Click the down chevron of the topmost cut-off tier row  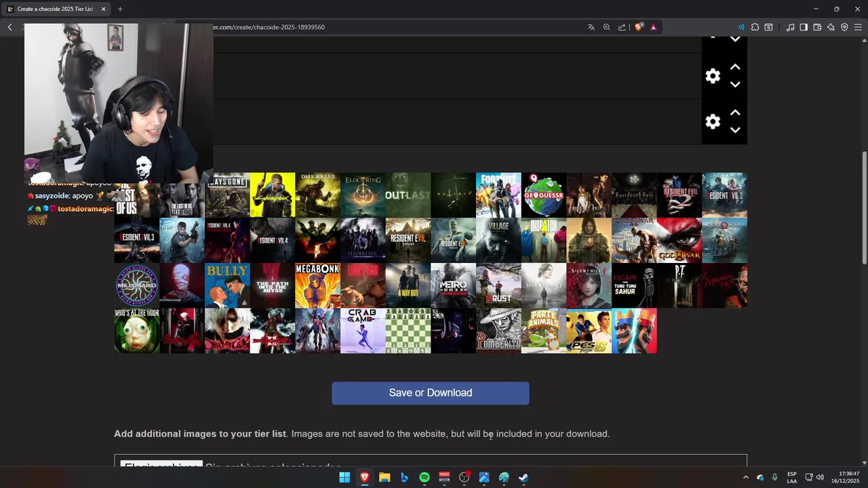tap(735, 39)
